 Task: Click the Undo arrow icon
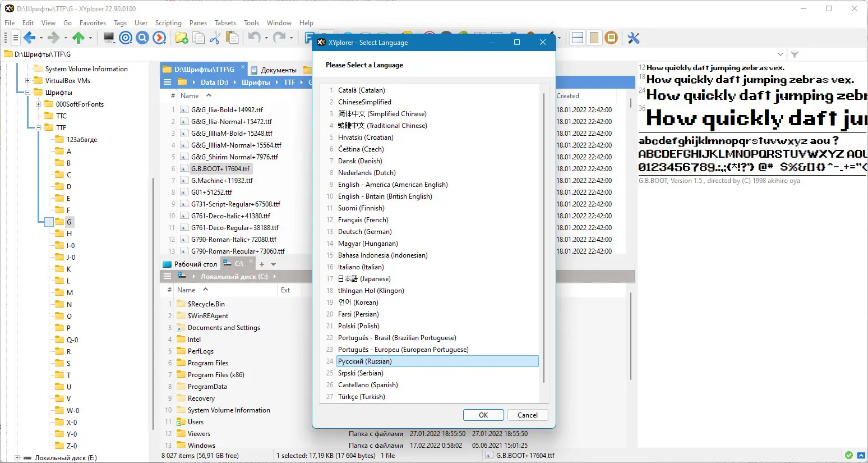254,38
